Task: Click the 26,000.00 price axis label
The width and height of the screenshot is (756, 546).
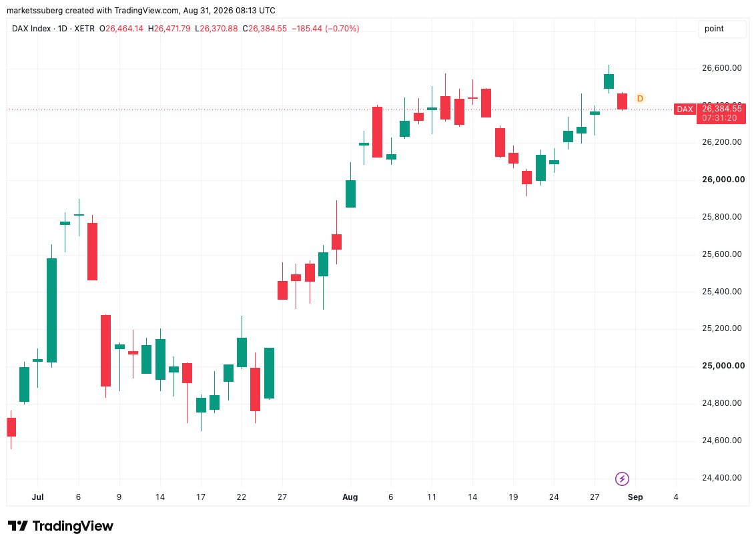Action: (x=723, y=180)
